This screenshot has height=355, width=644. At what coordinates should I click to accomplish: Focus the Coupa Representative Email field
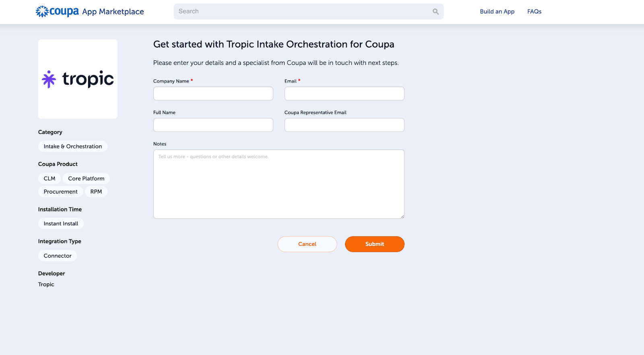tap(344, 125)
